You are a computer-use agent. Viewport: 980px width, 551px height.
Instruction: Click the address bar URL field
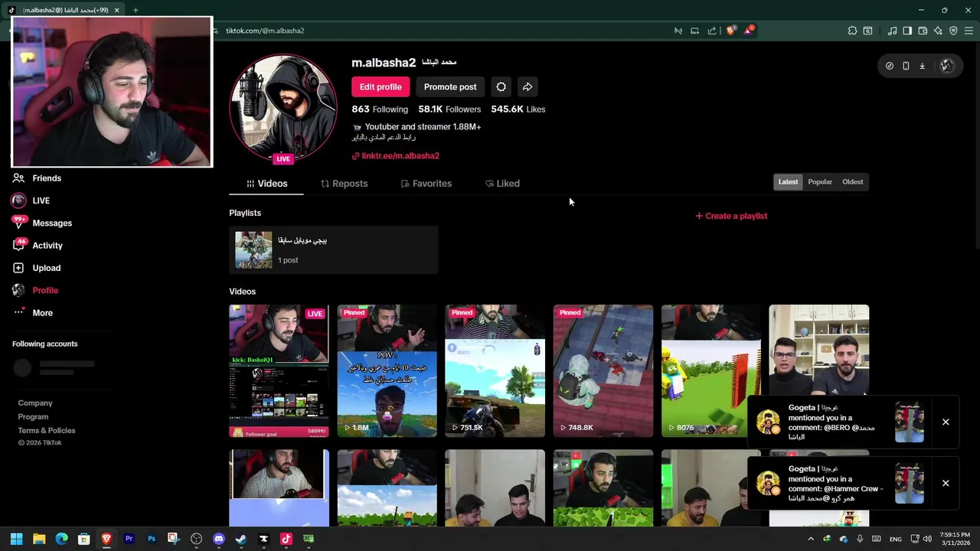click(444, 31)
